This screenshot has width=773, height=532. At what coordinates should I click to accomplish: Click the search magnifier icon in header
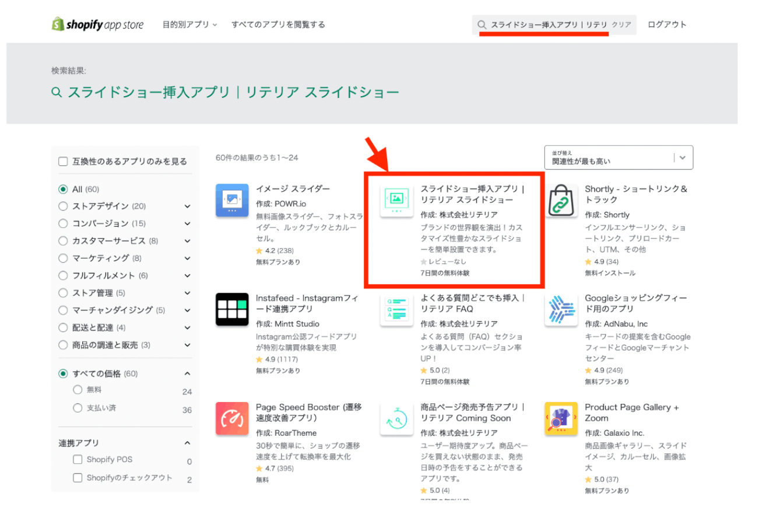coord(482,24)
